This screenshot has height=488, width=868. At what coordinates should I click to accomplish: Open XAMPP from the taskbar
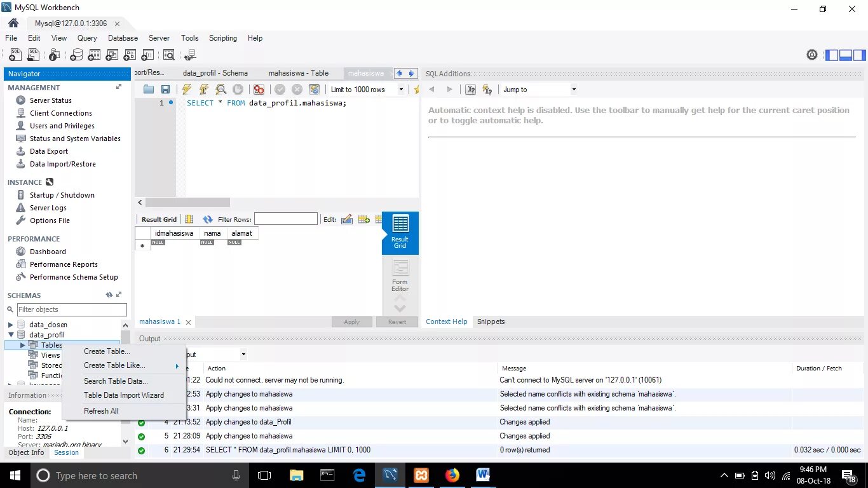421,475
